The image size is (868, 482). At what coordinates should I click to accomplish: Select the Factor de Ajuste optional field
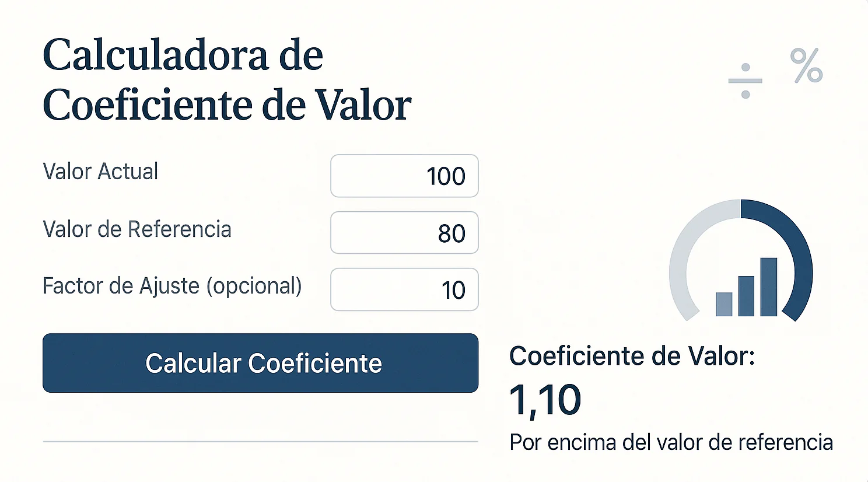pos(404,289)
